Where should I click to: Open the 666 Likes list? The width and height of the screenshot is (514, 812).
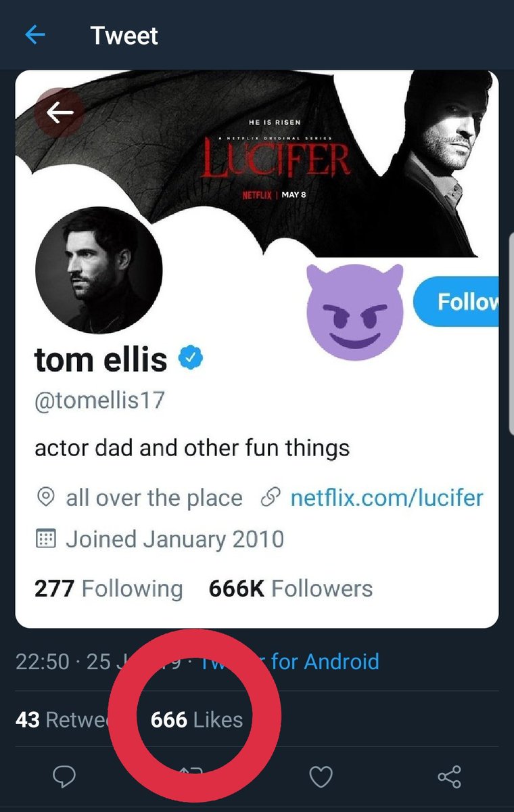coord(197,719)
